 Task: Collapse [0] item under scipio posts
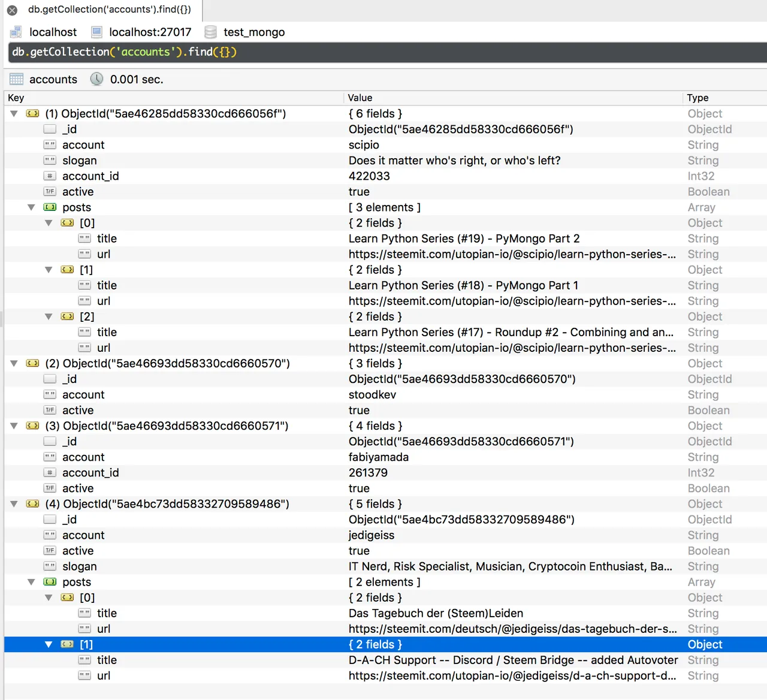tap(49, 223)
